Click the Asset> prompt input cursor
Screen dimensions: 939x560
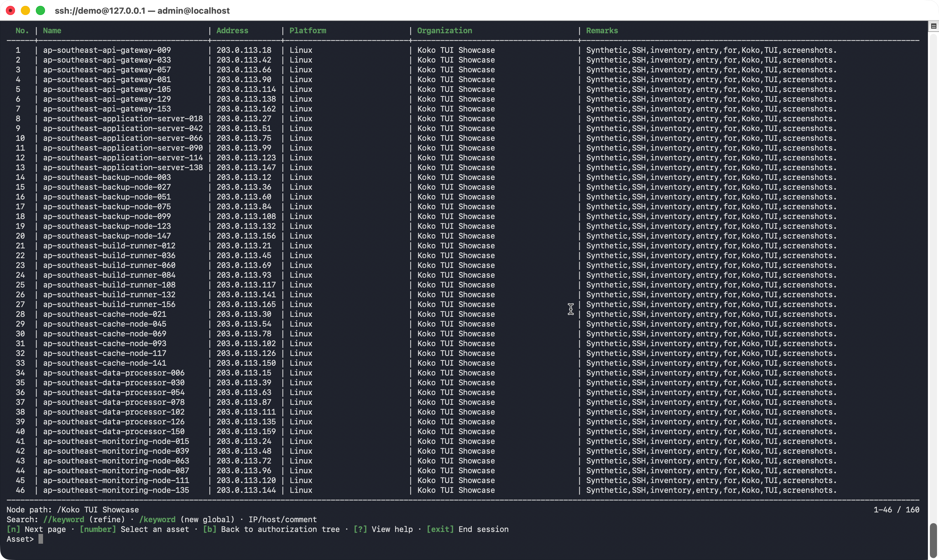(41, 539)
